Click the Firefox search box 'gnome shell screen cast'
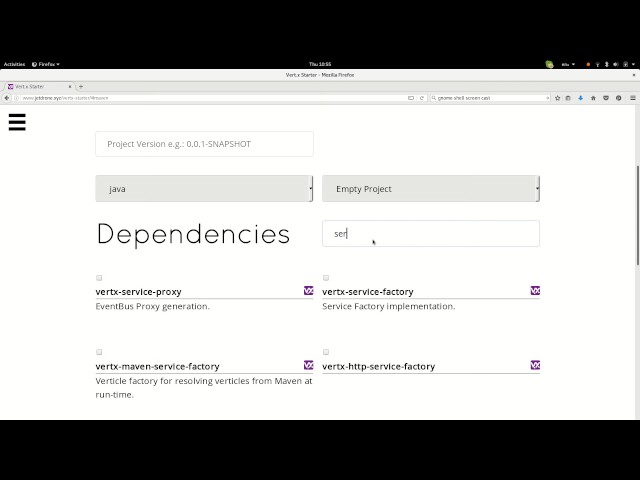This screenshot has height=480, width=640. [490, 98]
